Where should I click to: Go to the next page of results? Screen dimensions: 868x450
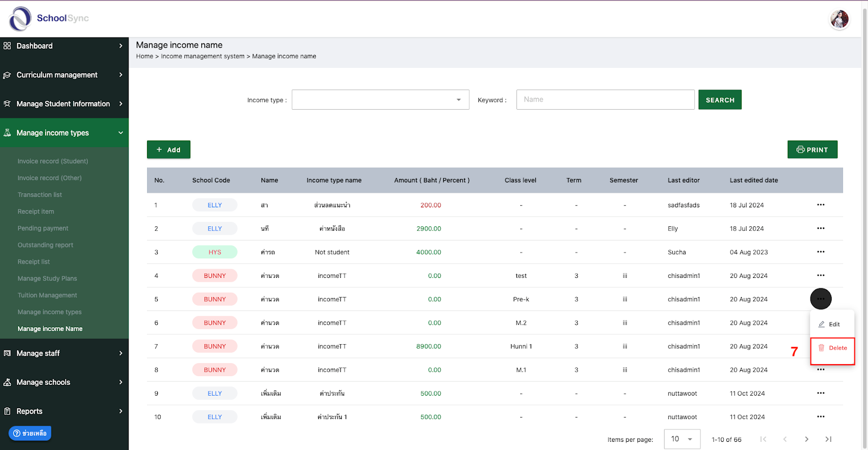(807, 439)
